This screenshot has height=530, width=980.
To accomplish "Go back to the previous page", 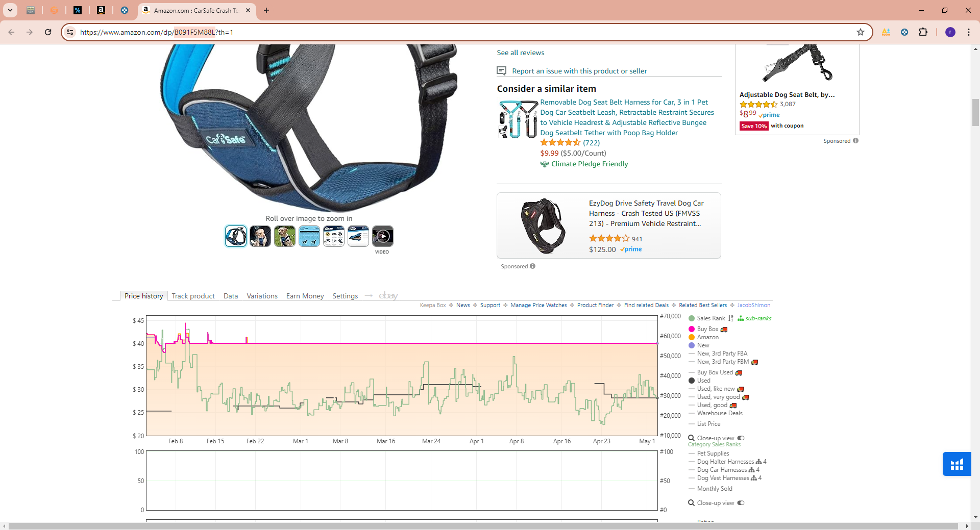I will [x=11, y=32].
